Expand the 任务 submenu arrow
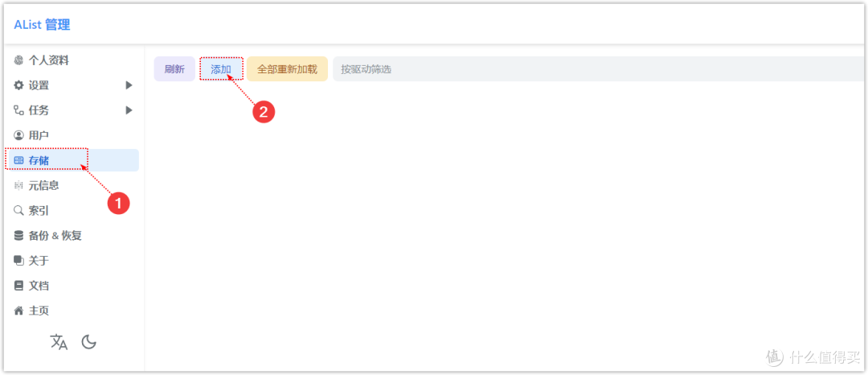This screenshot has width=868, height=375. [129, 110]
